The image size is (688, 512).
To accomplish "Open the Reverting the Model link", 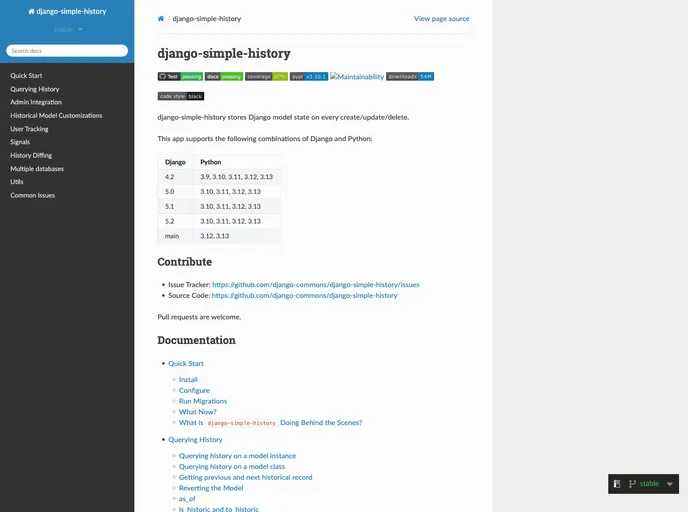I will (211, 488).
